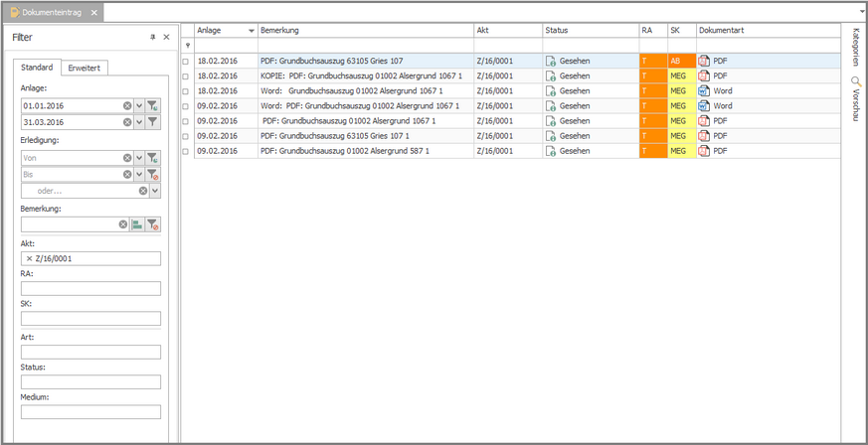Pin the Filter panel

(x=152, y=37)
